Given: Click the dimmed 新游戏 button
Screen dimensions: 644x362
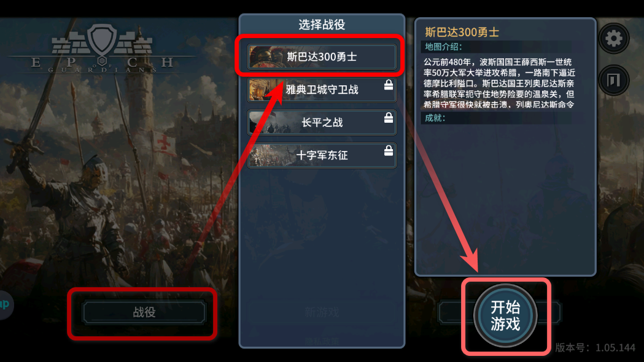Looking at the screenshot, I should click(322, 312).
